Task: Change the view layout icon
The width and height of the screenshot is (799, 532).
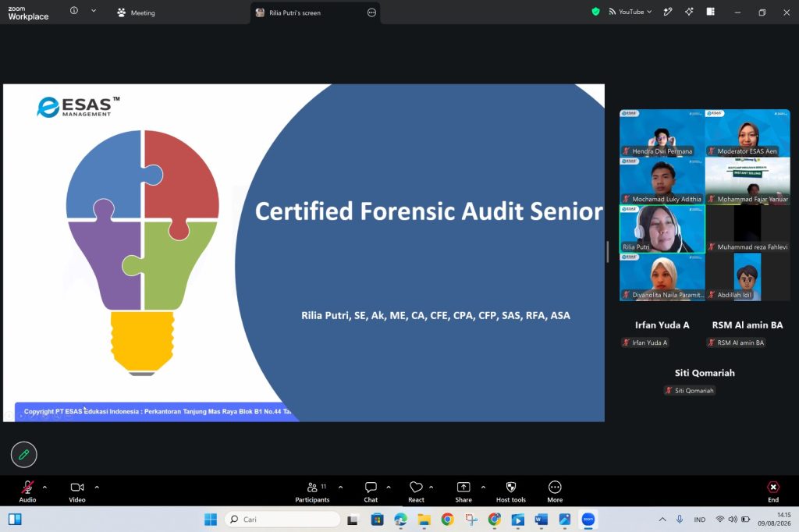Action: (x=710, y=12)
